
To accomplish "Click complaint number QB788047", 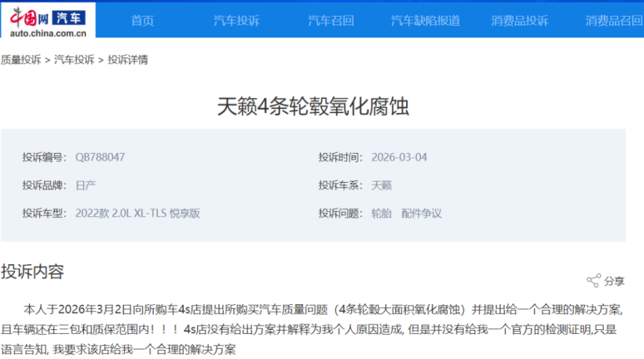I will click(100, 157).
